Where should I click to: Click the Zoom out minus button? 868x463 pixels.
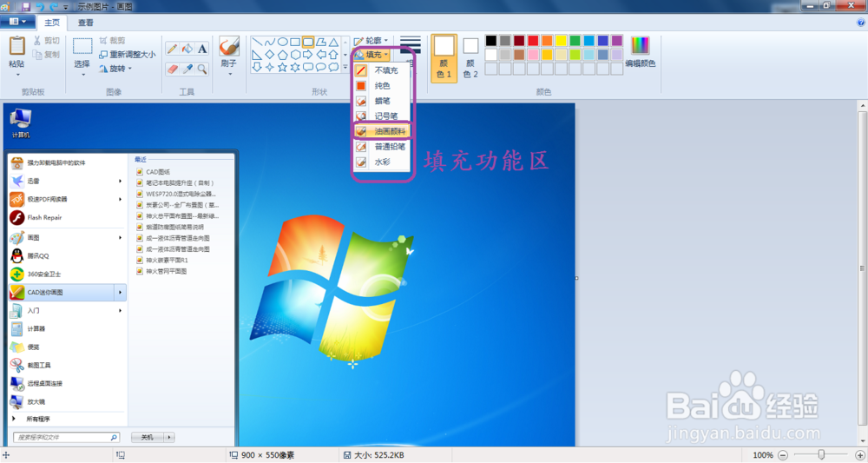(x=783, y=455)
